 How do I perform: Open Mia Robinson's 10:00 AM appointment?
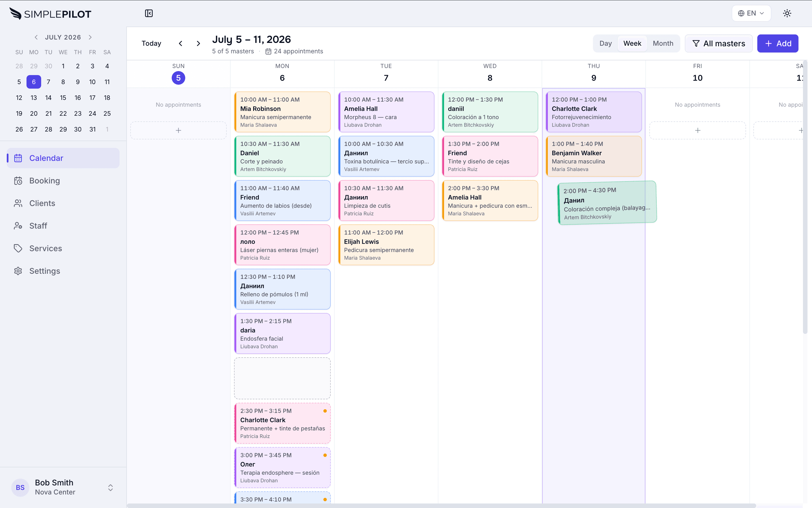tap(282, 112)
